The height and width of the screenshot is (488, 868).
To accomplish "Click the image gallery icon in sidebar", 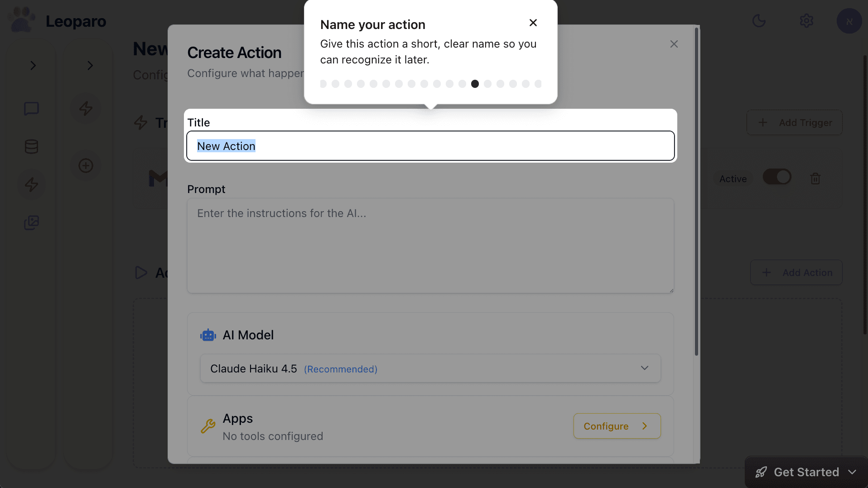I will pos(31,222).
